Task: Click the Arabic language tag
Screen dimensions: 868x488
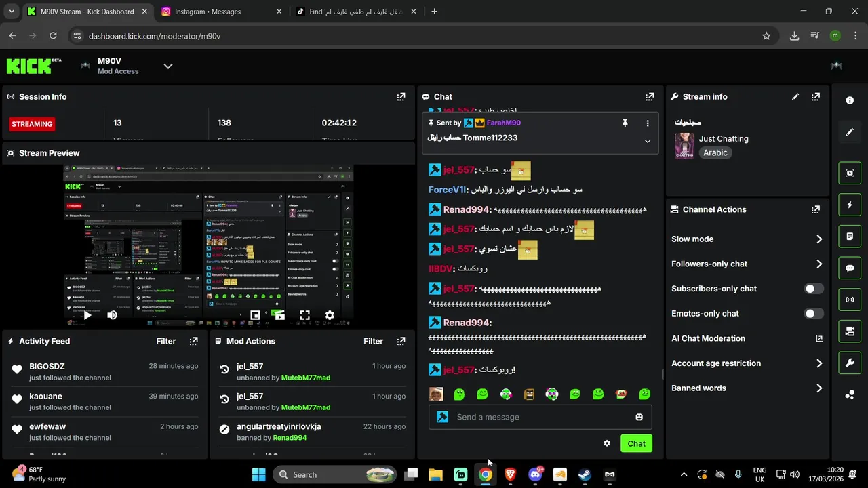Action: 715,153
